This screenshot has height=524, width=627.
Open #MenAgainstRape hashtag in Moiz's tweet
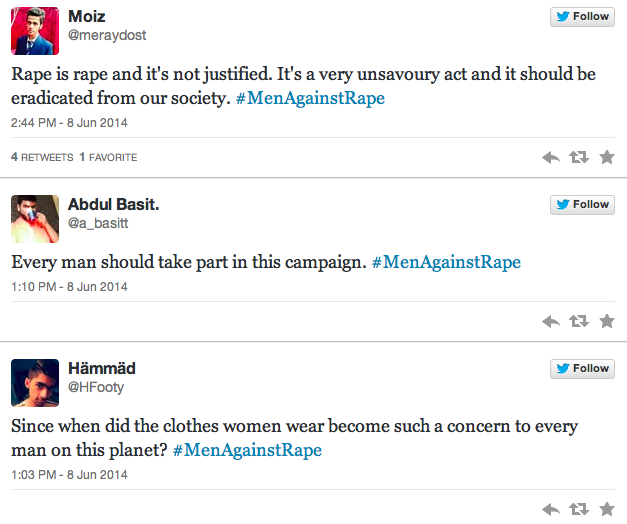(x=310, y=98)
